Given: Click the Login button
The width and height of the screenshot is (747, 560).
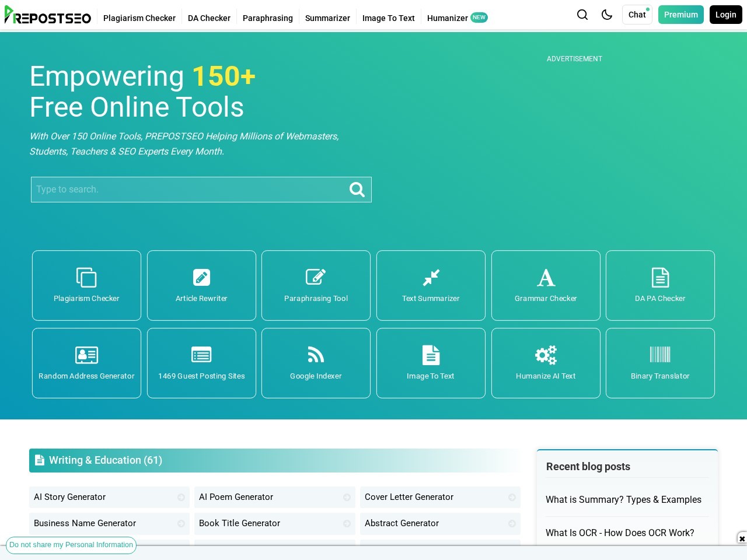Looking at the screenshot, I should click(726, 15).
